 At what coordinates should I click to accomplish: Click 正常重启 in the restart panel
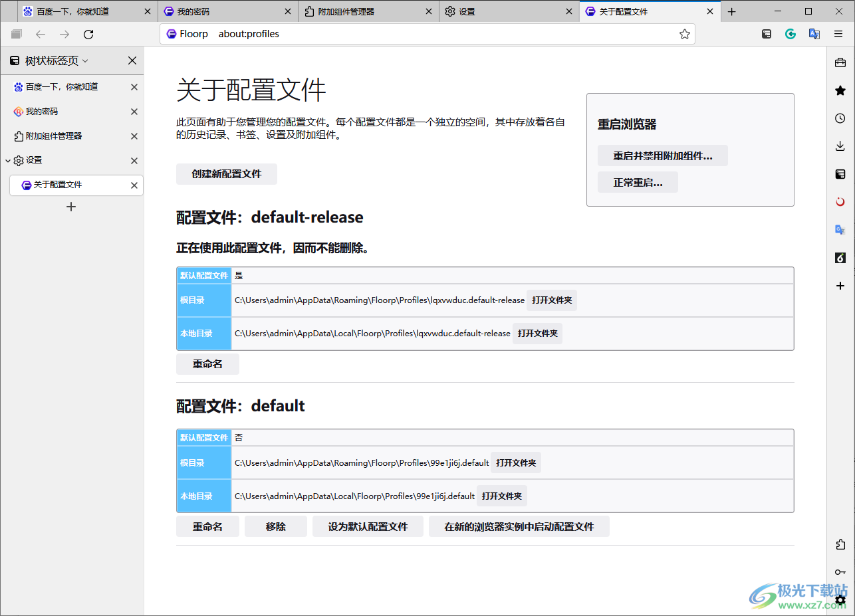(x=638, y=181)
